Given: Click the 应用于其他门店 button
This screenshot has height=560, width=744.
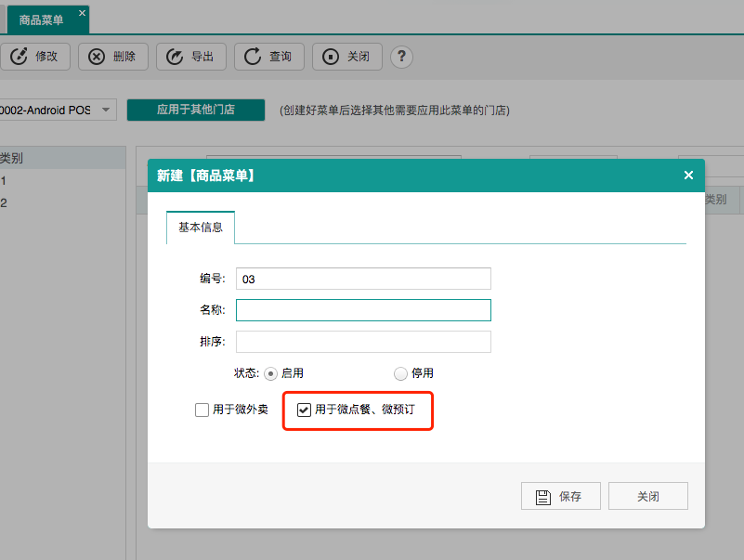Looking at the screenshot, I should point(196,110).
